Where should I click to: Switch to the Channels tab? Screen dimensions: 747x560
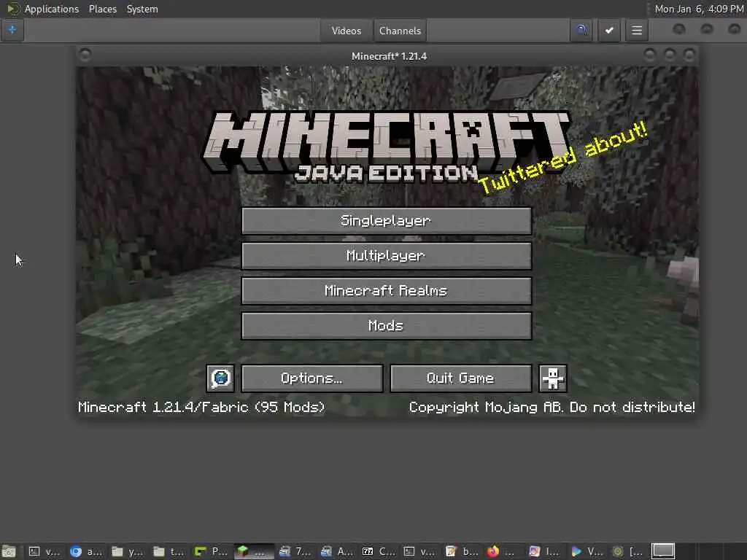click(400, 31)
